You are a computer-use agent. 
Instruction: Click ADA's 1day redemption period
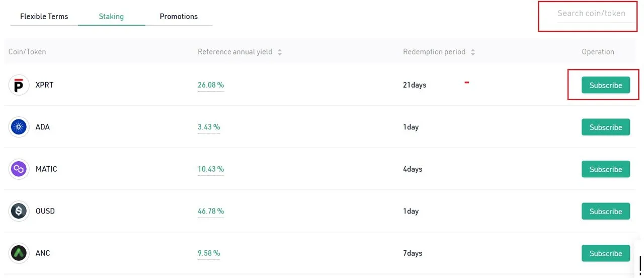[411, 127]
